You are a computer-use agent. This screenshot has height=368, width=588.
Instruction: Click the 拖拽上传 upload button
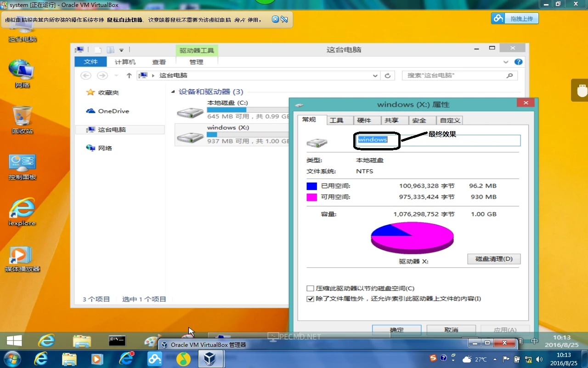coord(514,18)
